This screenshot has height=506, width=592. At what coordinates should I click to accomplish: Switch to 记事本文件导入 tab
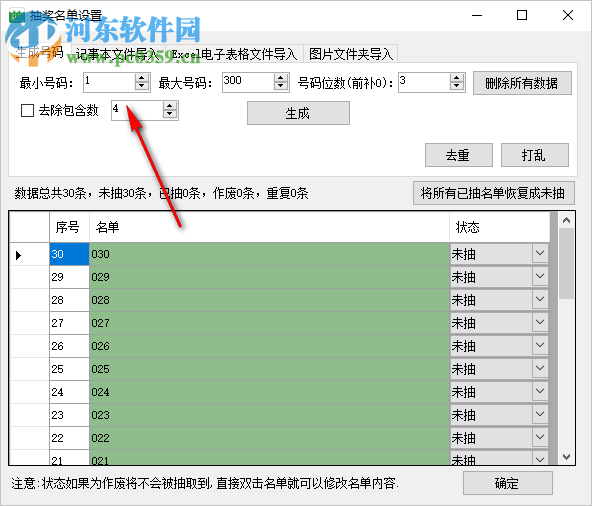(118, 54)
